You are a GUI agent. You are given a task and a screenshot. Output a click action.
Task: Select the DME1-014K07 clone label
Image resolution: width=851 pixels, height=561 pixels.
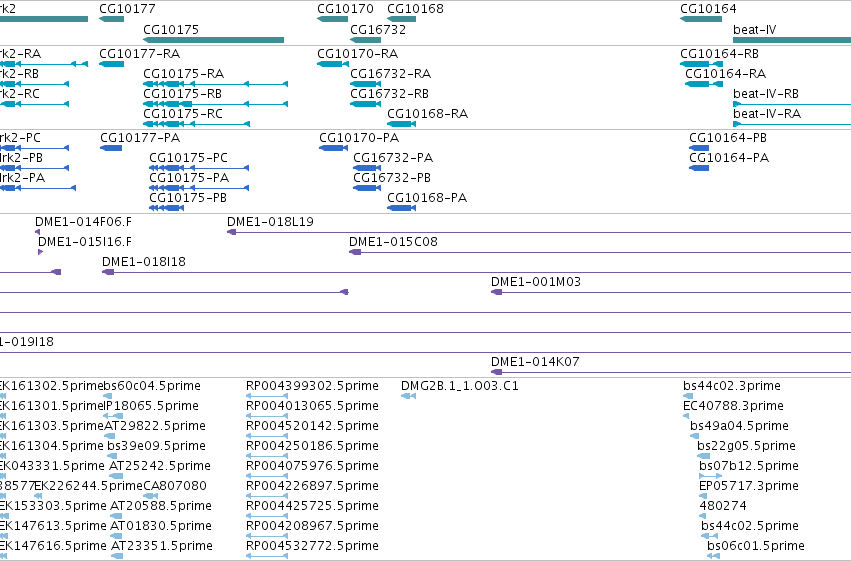pos(535,361)
